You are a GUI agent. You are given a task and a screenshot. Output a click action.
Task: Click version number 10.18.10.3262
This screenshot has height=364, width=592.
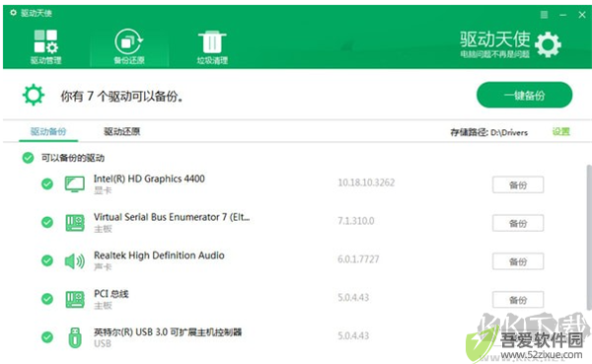coord(366,182)
